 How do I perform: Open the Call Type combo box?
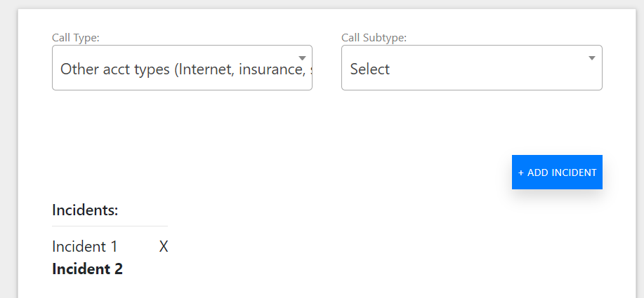point(182,67)
